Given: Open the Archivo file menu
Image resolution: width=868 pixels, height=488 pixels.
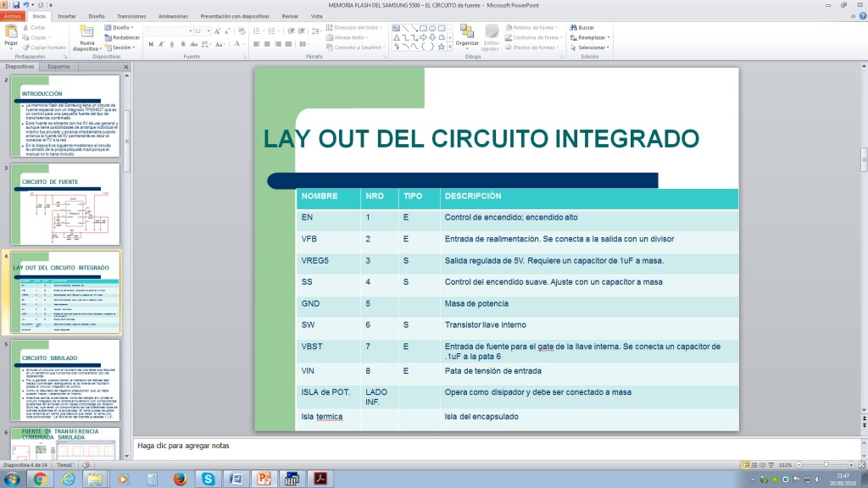Looking at the screenshot, I should [x=13, y=16].
